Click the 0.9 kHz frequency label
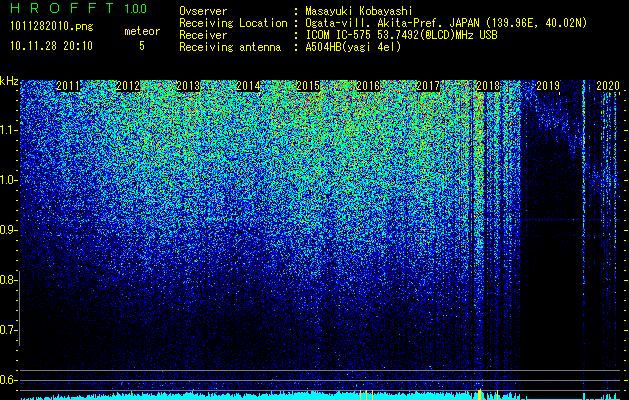 click(x=8, y=230)
